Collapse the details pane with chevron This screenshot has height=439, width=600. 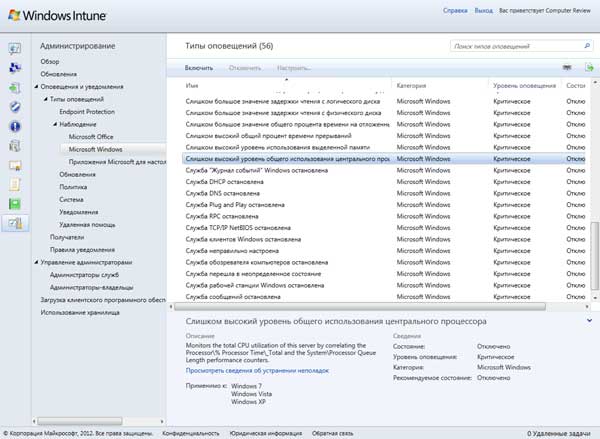tap(590, 321)
